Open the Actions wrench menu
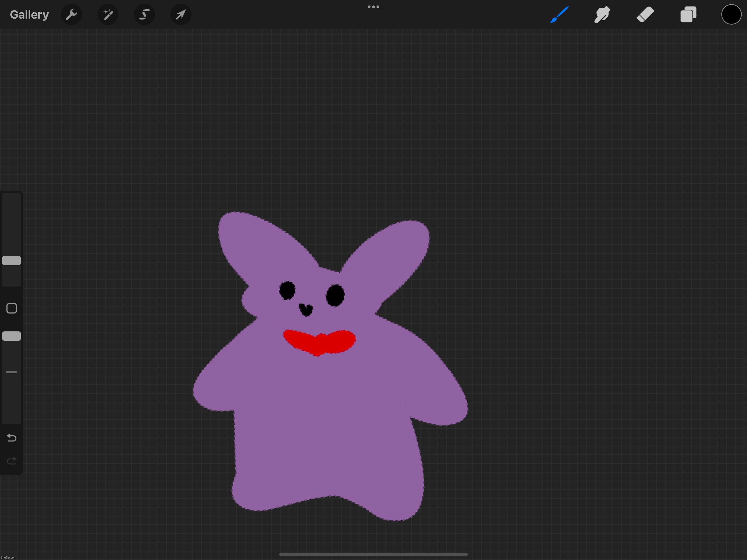 [x=72, y=14]
